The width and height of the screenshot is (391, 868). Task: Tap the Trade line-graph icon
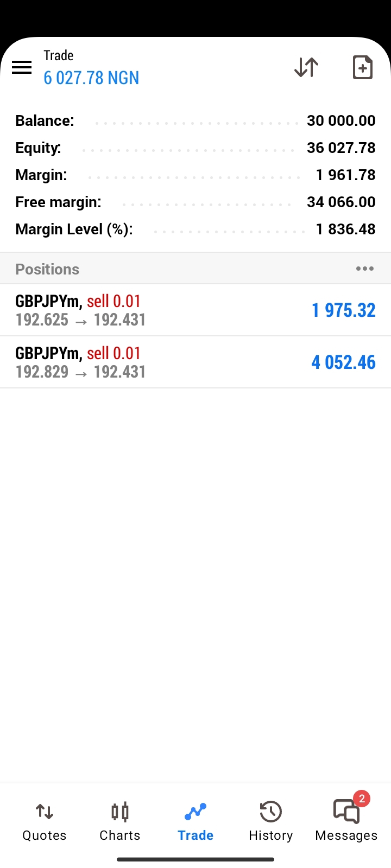195,812
